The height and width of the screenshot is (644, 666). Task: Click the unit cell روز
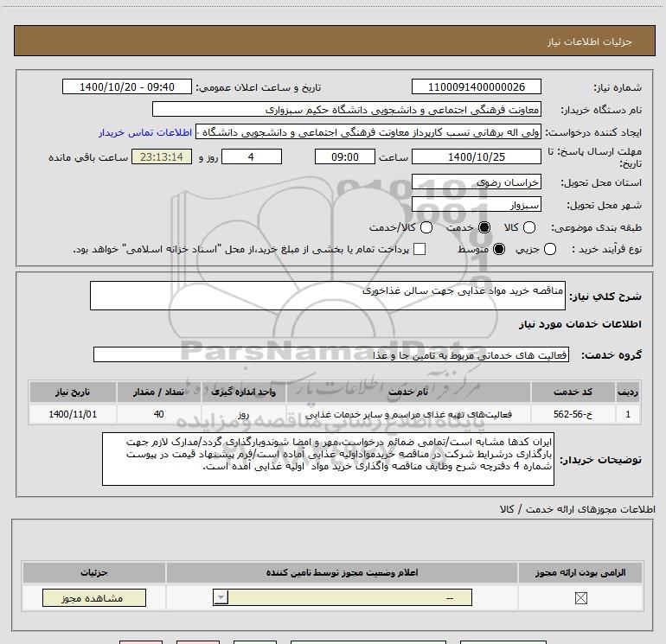point(243,414)
